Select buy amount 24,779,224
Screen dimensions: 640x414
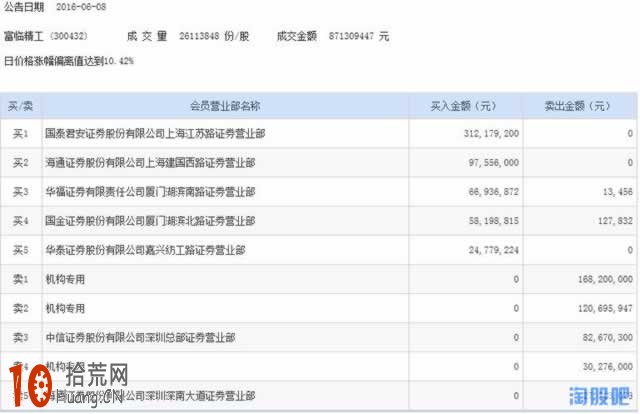click(494, 250)
